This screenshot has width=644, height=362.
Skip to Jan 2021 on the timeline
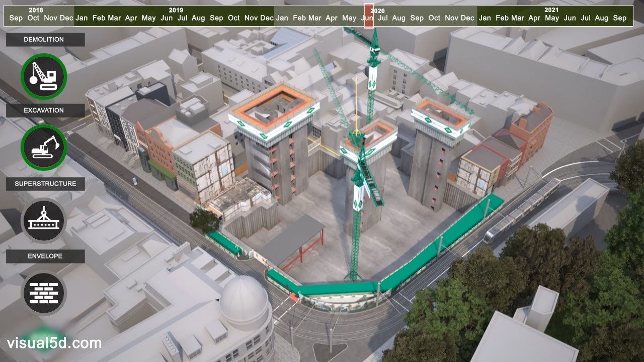coord(485,18)
